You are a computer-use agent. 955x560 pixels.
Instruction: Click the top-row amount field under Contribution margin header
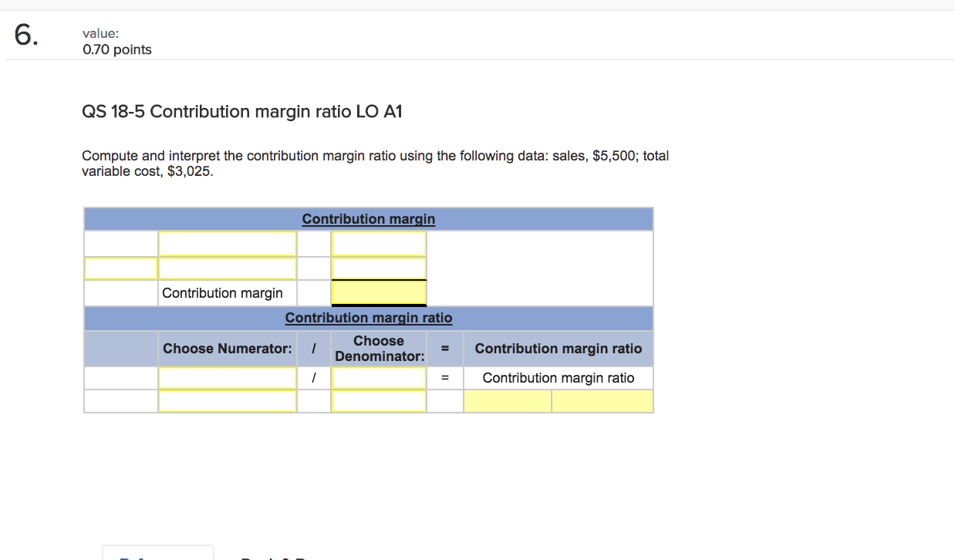tap(379, 244)
